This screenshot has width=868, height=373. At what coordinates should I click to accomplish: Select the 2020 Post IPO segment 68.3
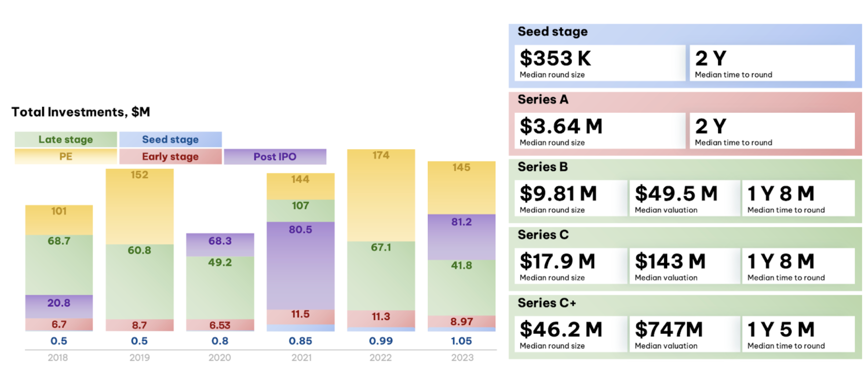(x=220, y=245)
